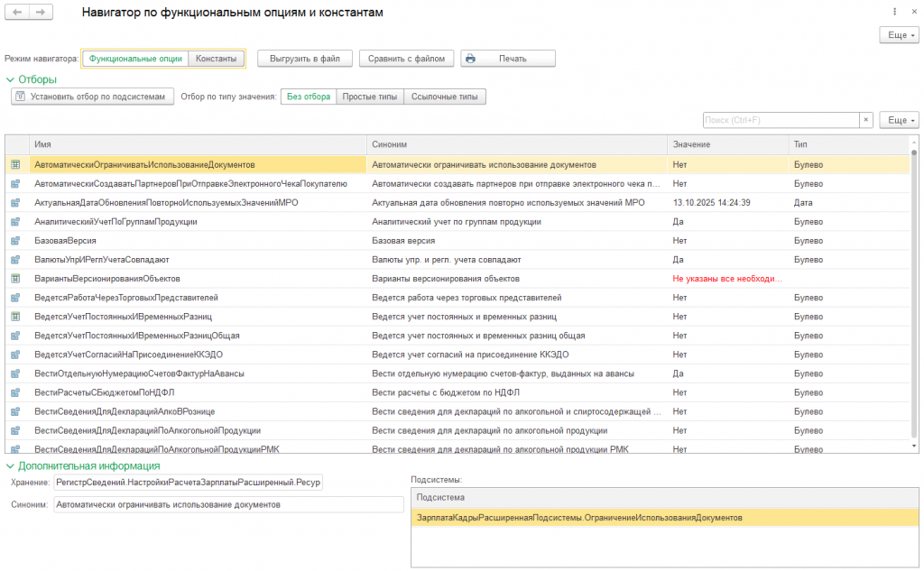This screenshot has width=924, height=571.
Task: Open the Еще dropdown next to search
Action: tap(900, 120)
